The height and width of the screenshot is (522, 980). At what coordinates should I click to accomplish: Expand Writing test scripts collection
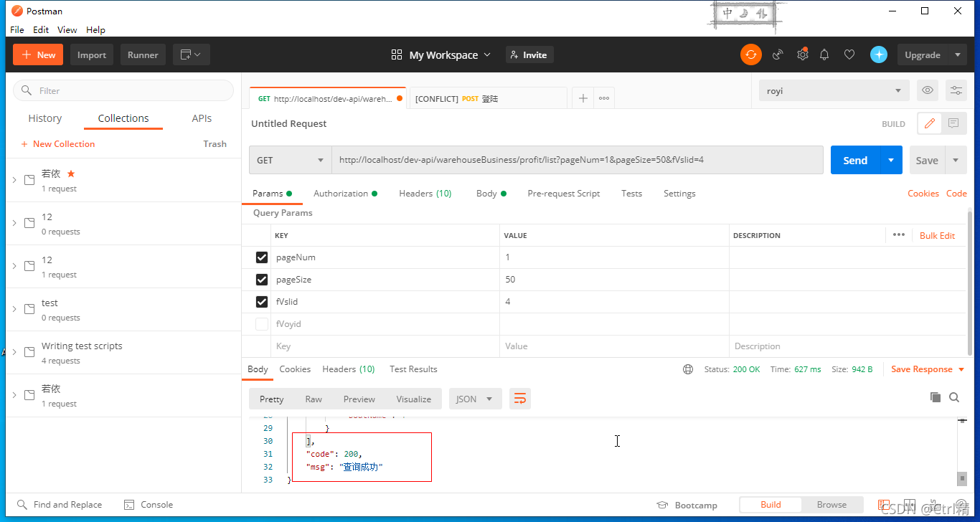(x=14, y=352)
